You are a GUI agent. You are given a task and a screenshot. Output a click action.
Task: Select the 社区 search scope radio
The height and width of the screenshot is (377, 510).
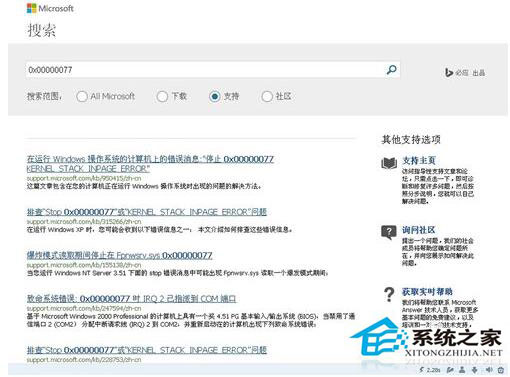click(x=267, y=97)
